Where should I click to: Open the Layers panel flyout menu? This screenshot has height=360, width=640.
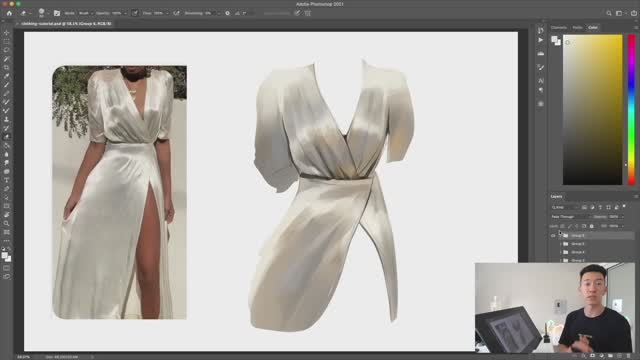point(636,196)
